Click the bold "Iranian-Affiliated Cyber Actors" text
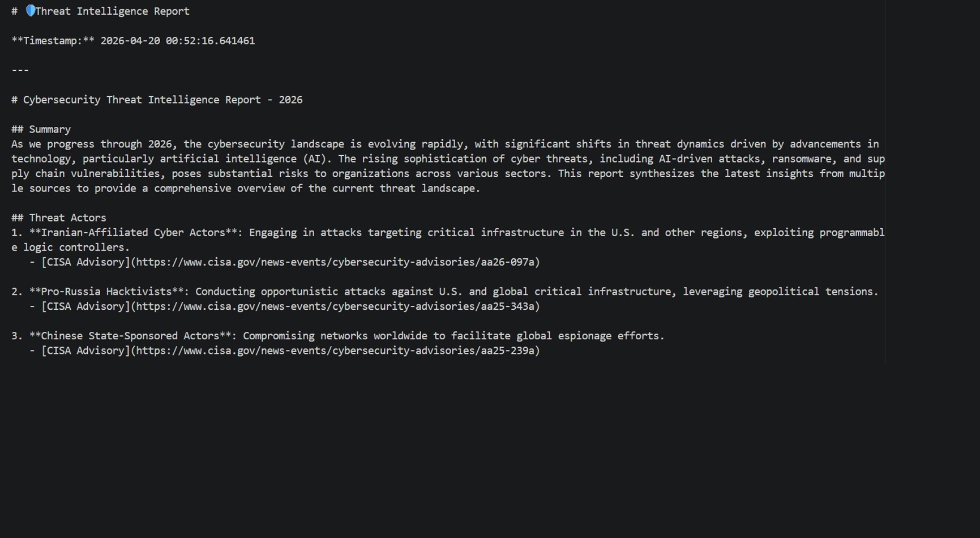 [133, 233]
